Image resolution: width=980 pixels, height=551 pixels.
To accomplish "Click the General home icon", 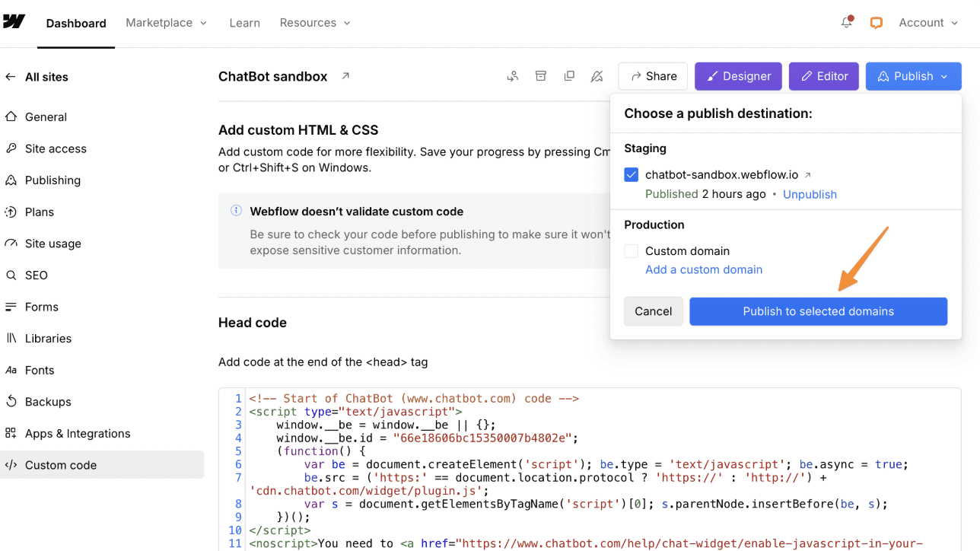I will click(11, 116).
